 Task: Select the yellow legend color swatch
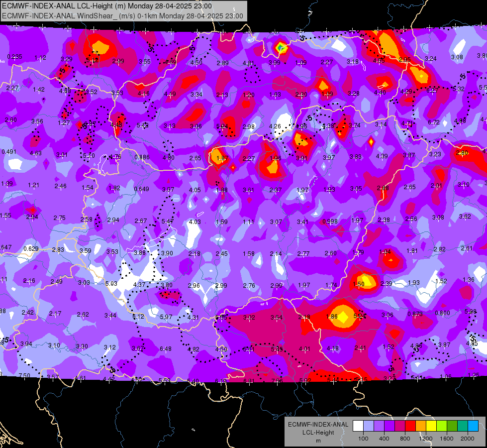tap(431, 426)
